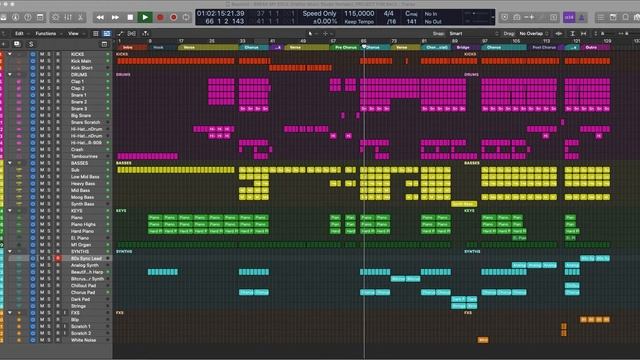Click the horizontal auto zoom icon
The width and height of the screenshot is (640, 360).
pyautogui.click(x=583, y=33)
